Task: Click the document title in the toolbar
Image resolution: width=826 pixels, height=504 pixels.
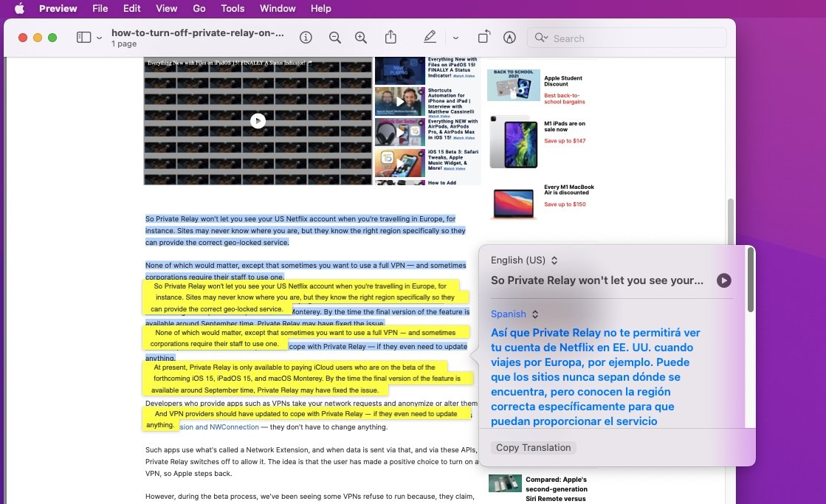Action: point(198,32)
